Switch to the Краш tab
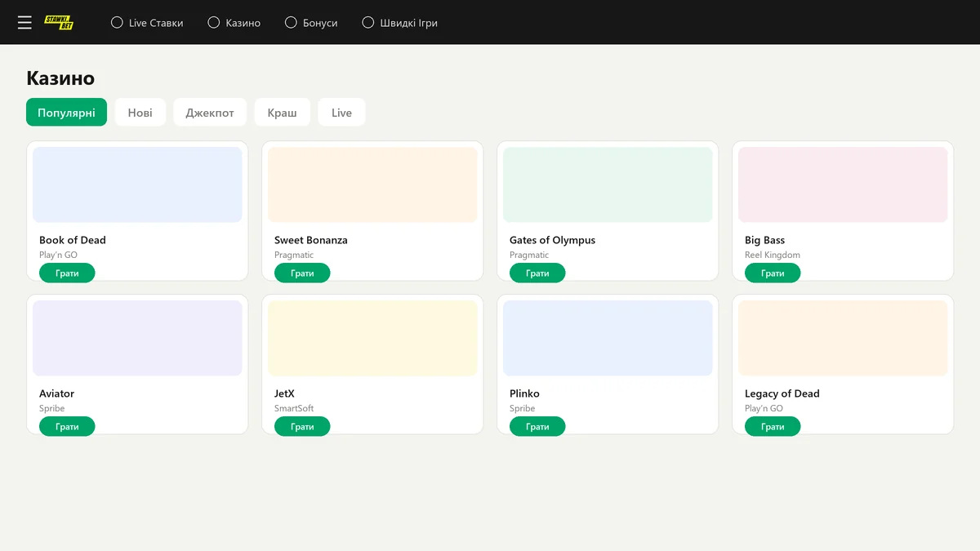The width and height of the screenshot is (980, 551). 283,113
